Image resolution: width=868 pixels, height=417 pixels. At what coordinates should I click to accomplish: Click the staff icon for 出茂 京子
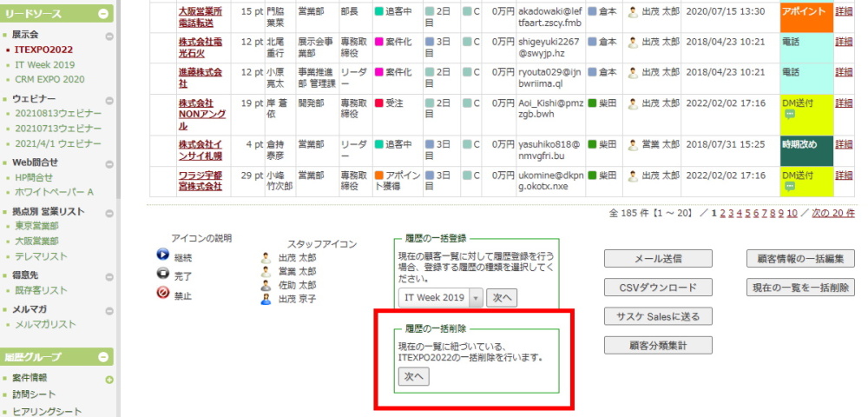point(266,299)
